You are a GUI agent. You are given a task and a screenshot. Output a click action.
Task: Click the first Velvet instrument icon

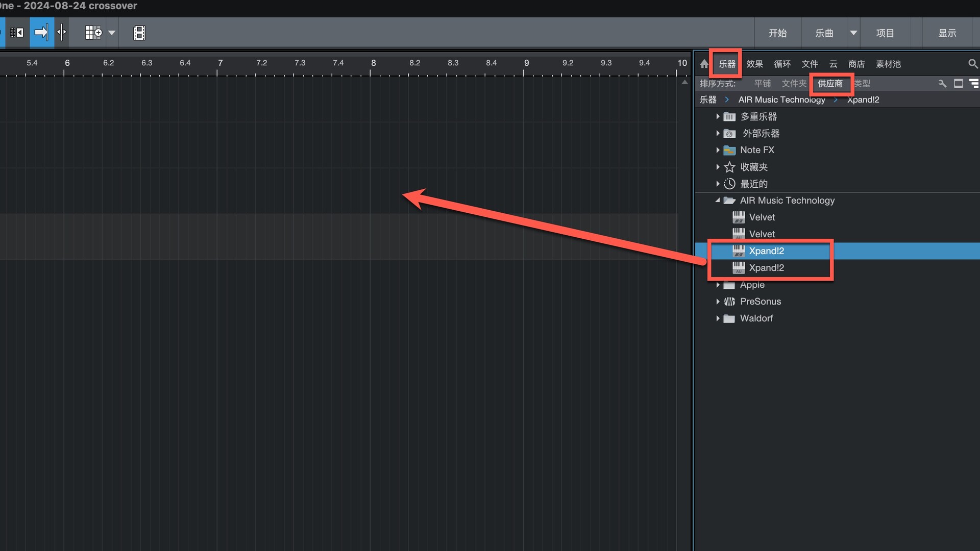pyautogui.click(x=739, y=217)
